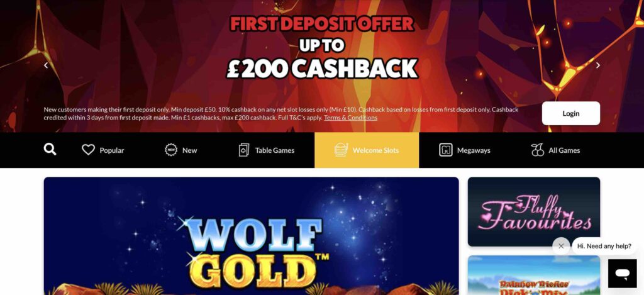Viewport: 644px width, 295px height.
Task: Open the Wolf Gold game thumbnail
Action: point(252,236)
